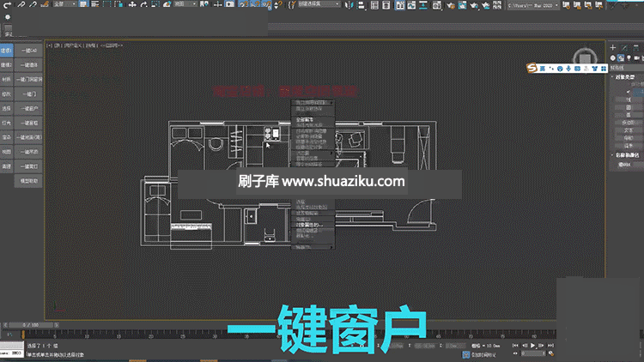The image size is (644, 362).
Task: Open the Edit Named Selection Sets icon
Action: tap(292, 4)
